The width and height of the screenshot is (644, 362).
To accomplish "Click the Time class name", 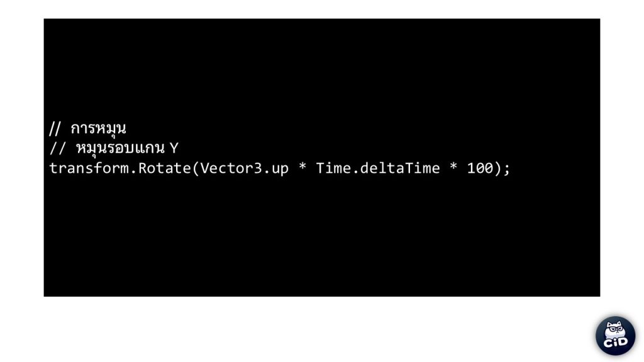I will [333, 168].
